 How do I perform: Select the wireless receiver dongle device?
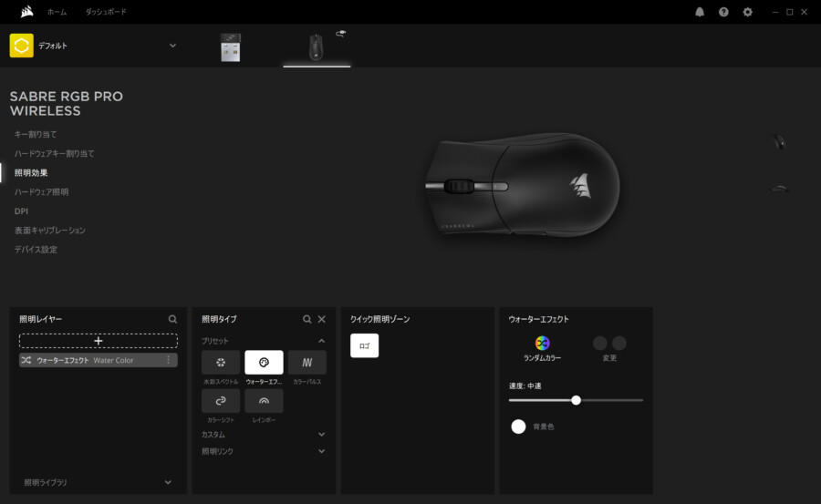click(231, 46)
